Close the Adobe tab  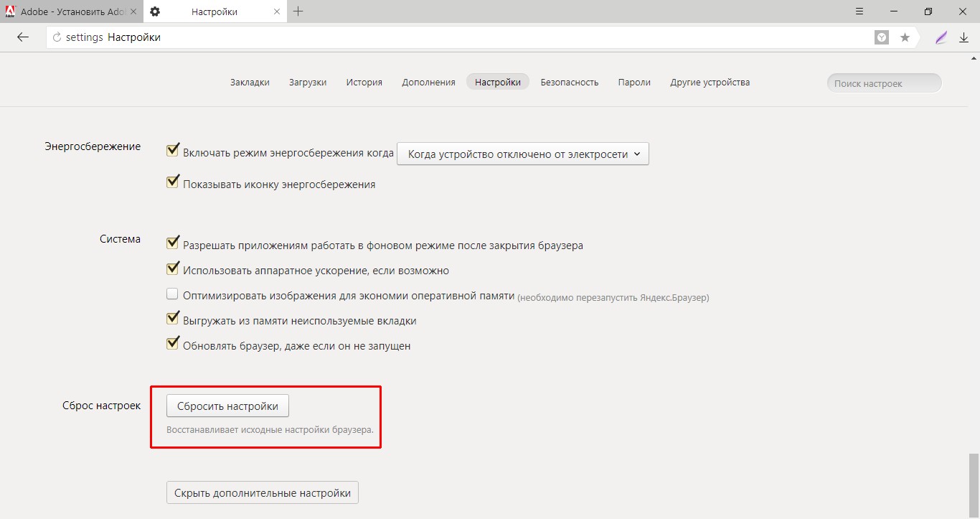133,12
